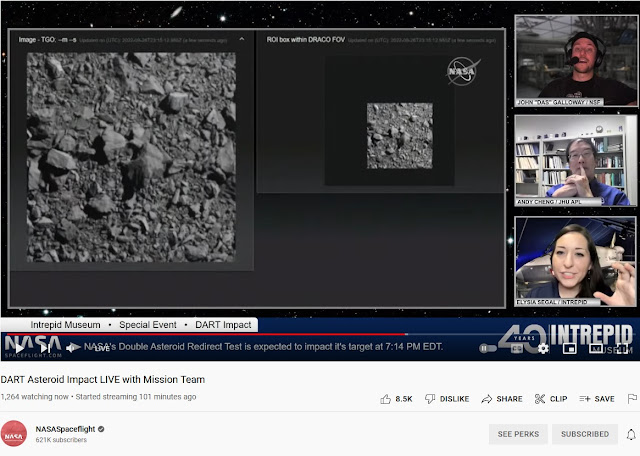Enter fullscreen mode

point(622,348)
